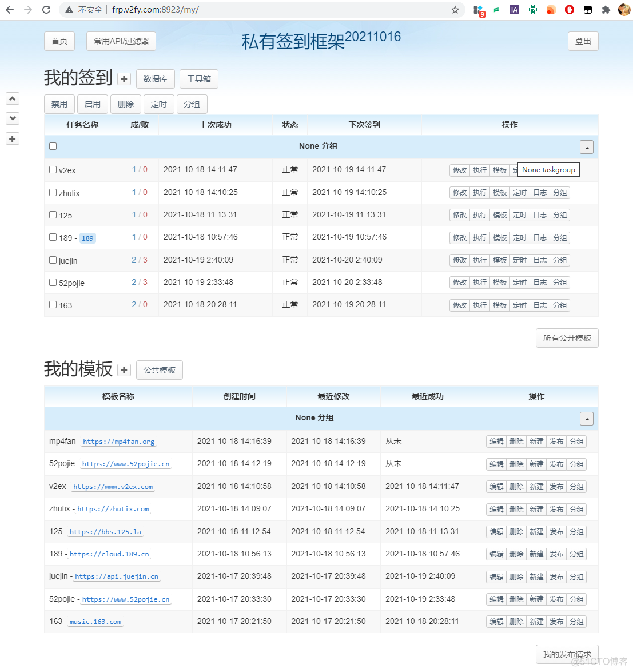Screen dimensions: 633x672
Task: Open 所有公开模板 list
Action: tap(567, 338)
